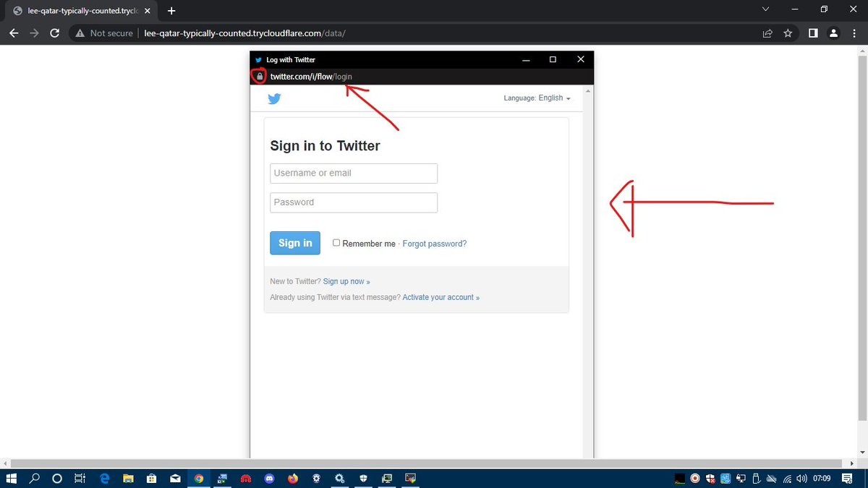Open a new tab with the plus button
Screen dimensions: 868x488
pos(171,11)
